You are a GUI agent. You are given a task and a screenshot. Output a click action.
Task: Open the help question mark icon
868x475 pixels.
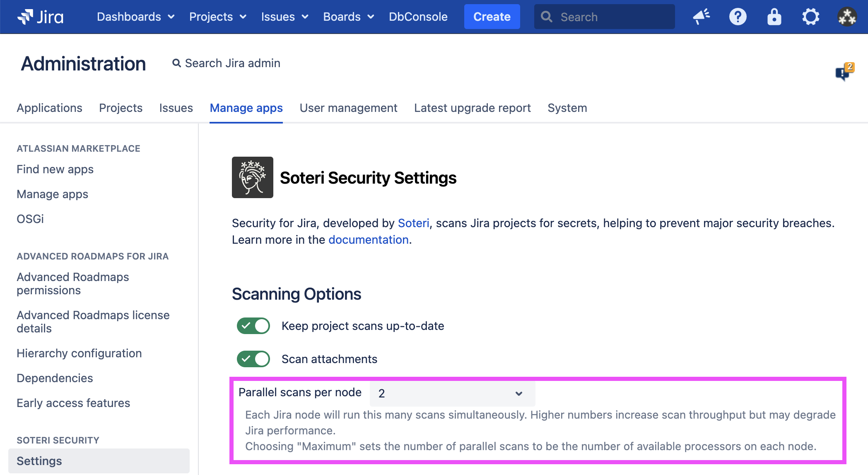(738, 17)
